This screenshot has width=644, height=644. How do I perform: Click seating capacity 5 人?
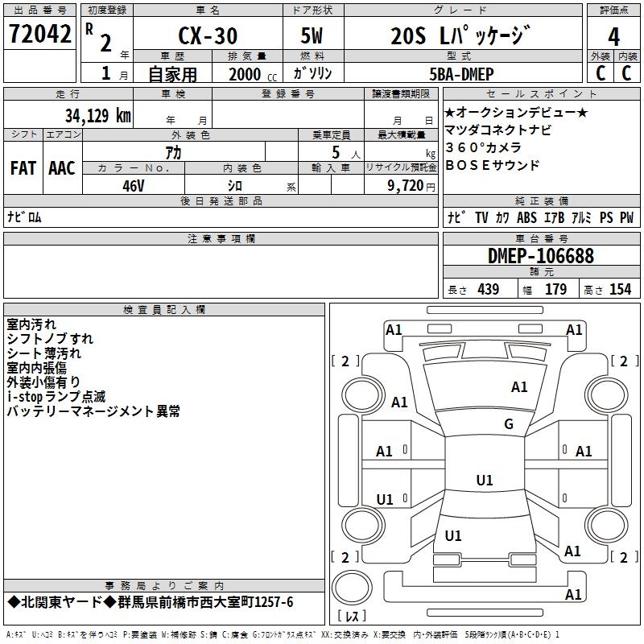(346, 153)
